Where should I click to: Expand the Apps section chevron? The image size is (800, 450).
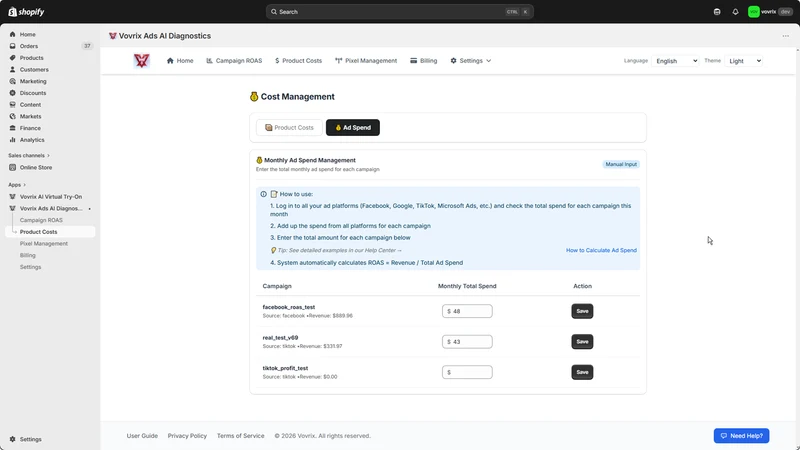[24, 185]
